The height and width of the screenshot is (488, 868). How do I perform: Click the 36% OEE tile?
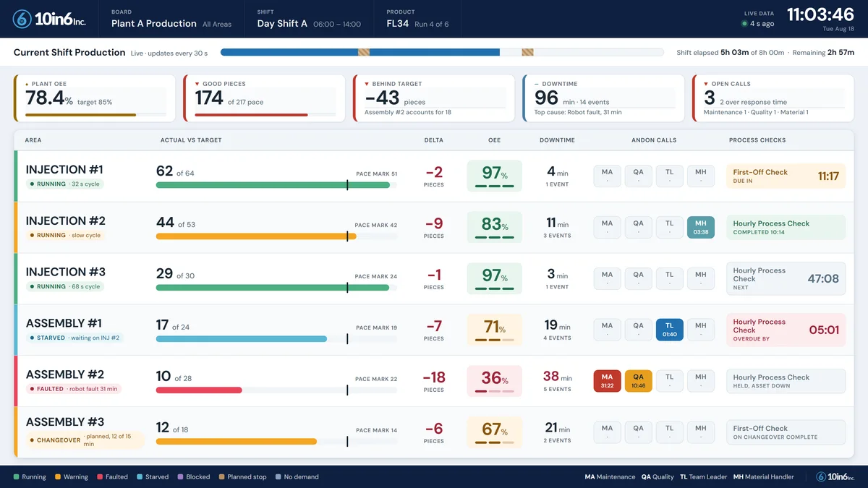pos(494,381)
